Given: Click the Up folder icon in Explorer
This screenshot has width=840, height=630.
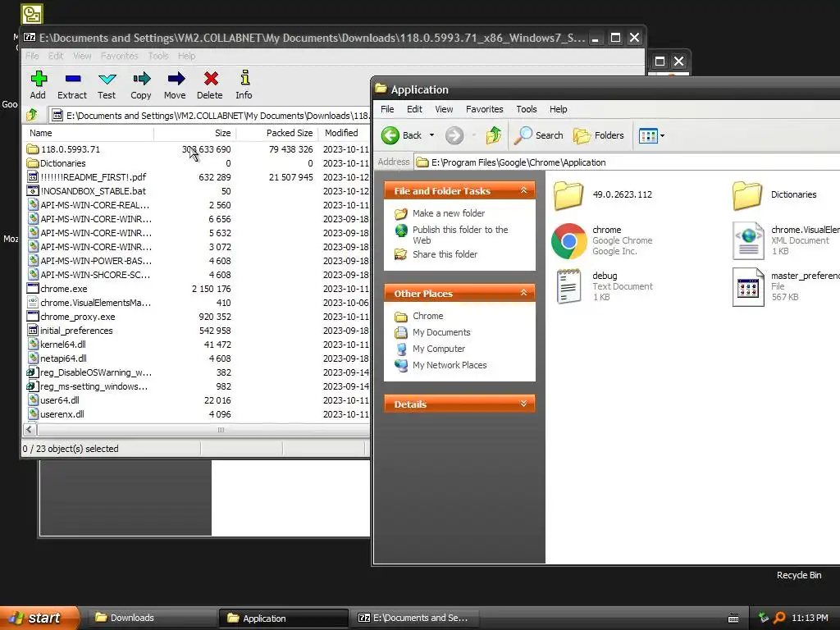Looking at the screenshot, I should point(493,135).
